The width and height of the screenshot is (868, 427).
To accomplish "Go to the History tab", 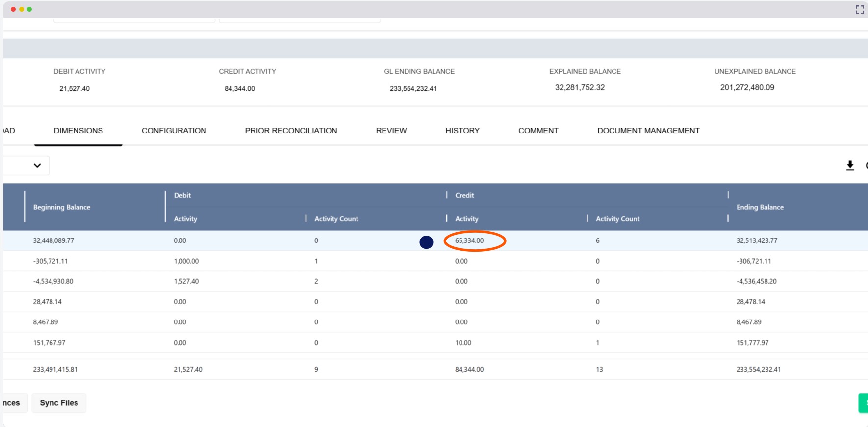I will coord(462,131).
